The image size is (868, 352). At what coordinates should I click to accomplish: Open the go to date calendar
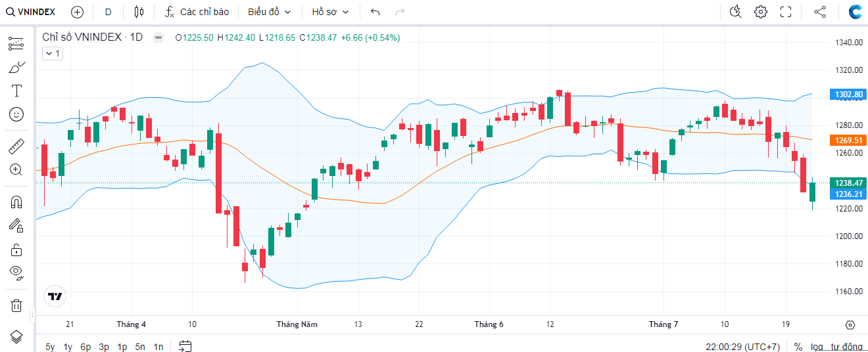[185, 346]
